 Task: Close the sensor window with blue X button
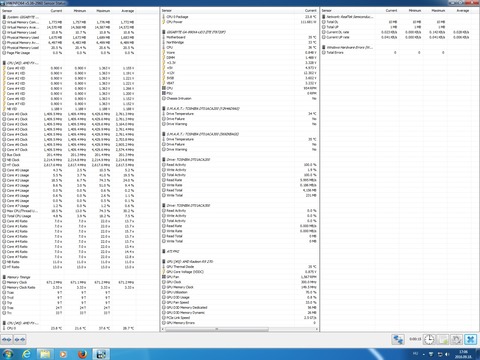pos(470,340)
